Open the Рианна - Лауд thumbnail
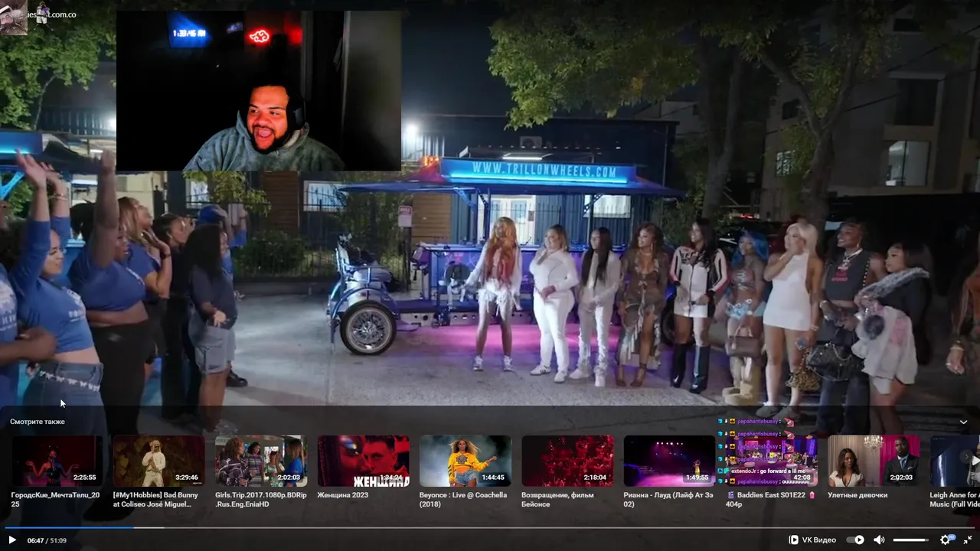 (669, 461)
